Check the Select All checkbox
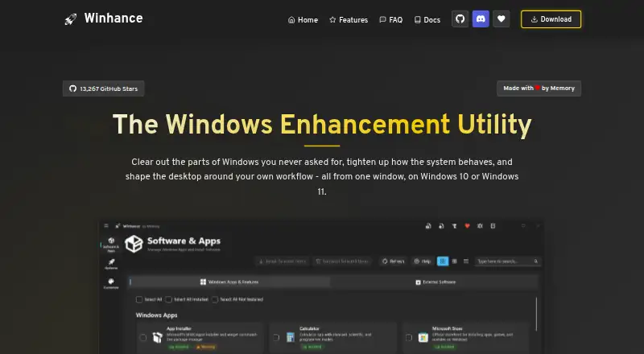This screenshot has height=354, width=644. 139,299
